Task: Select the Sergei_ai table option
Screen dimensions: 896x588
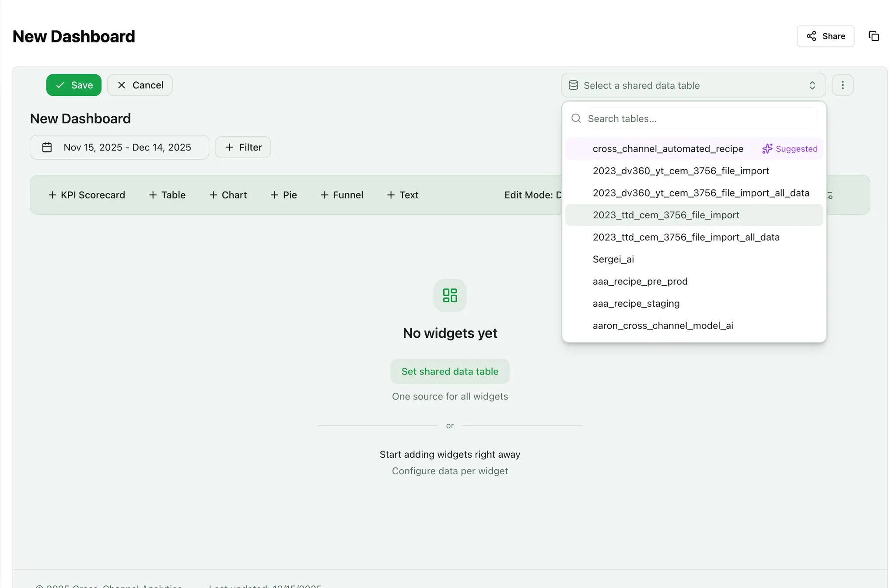Action: pos(613,259)
